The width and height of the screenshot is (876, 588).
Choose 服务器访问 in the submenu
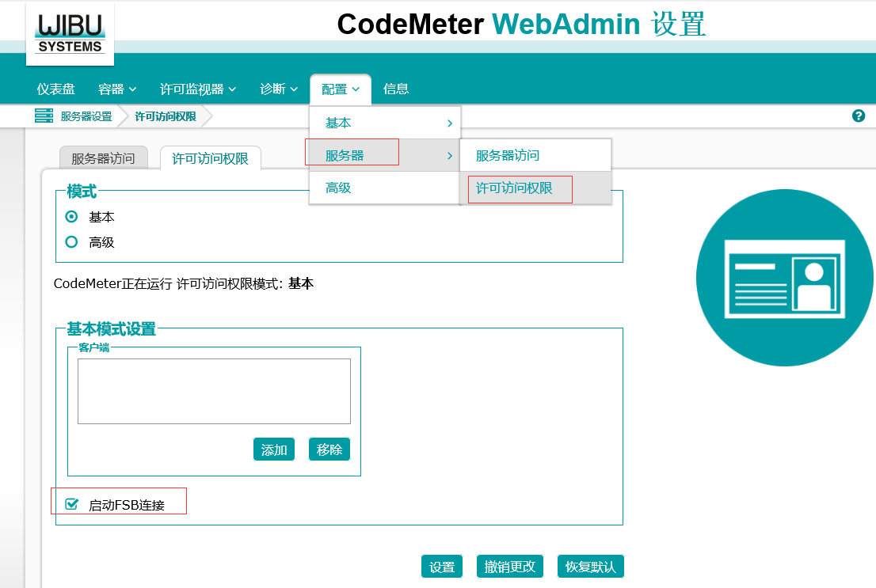point(535,155)
